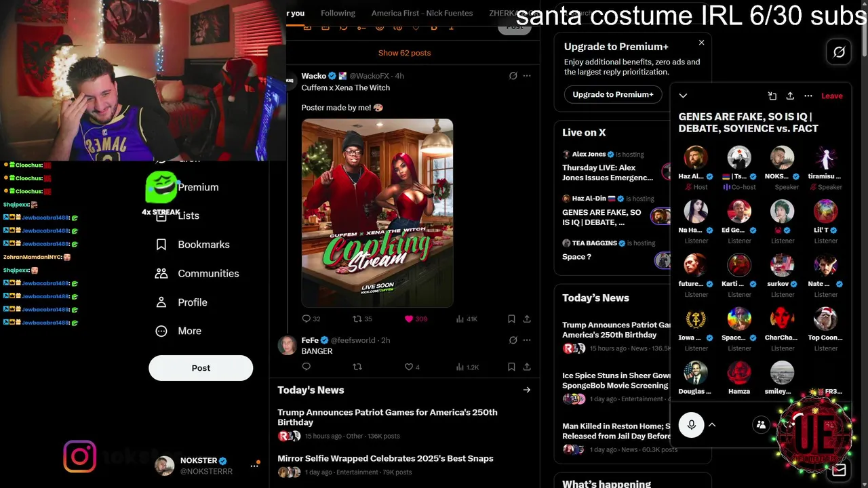Open more options on Wacko's post
The width and height of the screenshot is (868, 488).
tap(527, 76)
